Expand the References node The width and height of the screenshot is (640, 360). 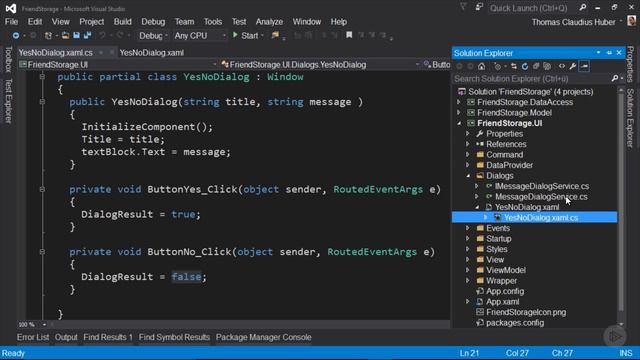pyautogui.click(x=468, y=144)
